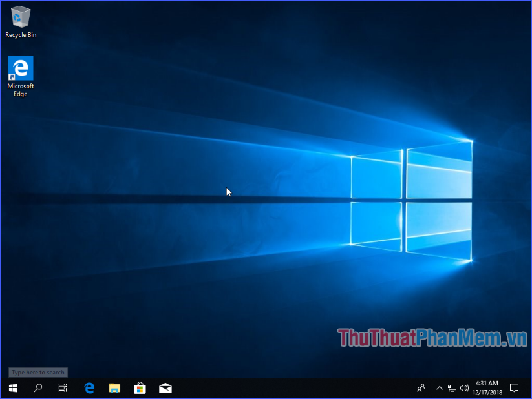Open the network status icon
532x399 pixels.
point(452,388)
